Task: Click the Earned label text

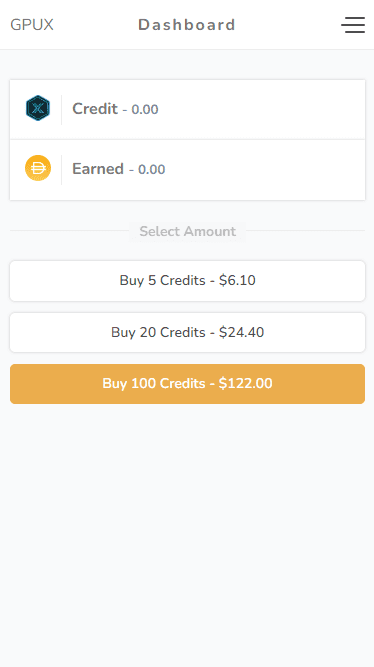Action: (98, 169)
